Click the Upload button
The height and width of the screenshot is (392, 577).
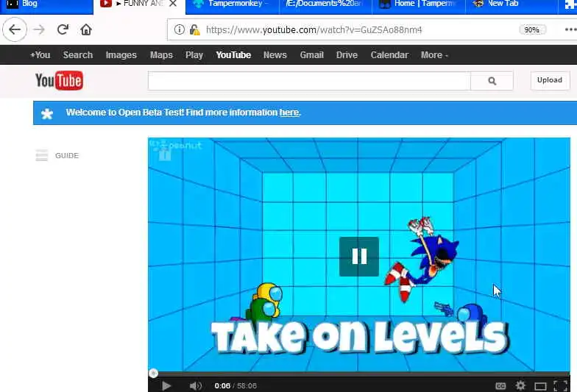[x=549, y=80]
